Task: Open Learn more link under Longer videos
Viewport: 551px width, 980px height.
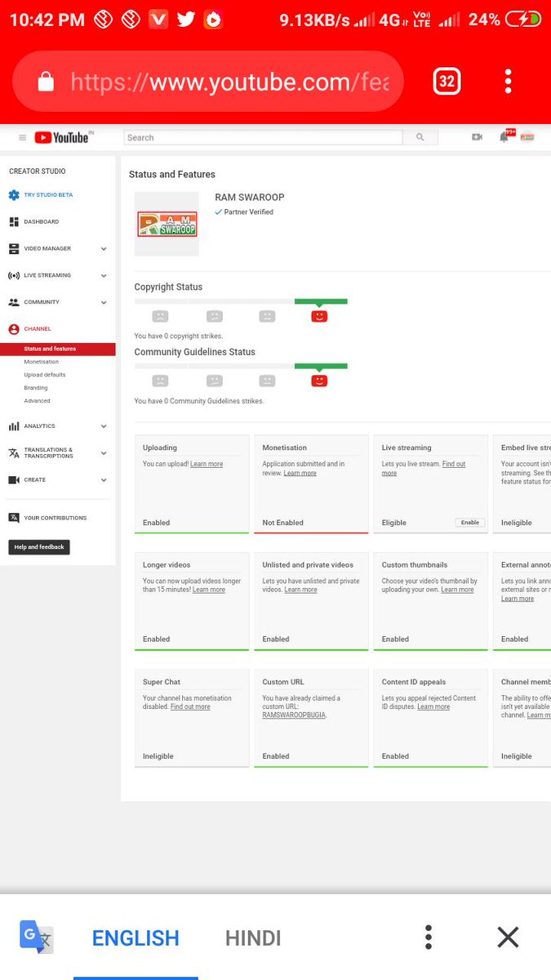Action: pyautogui.click(x=209, y=590)
